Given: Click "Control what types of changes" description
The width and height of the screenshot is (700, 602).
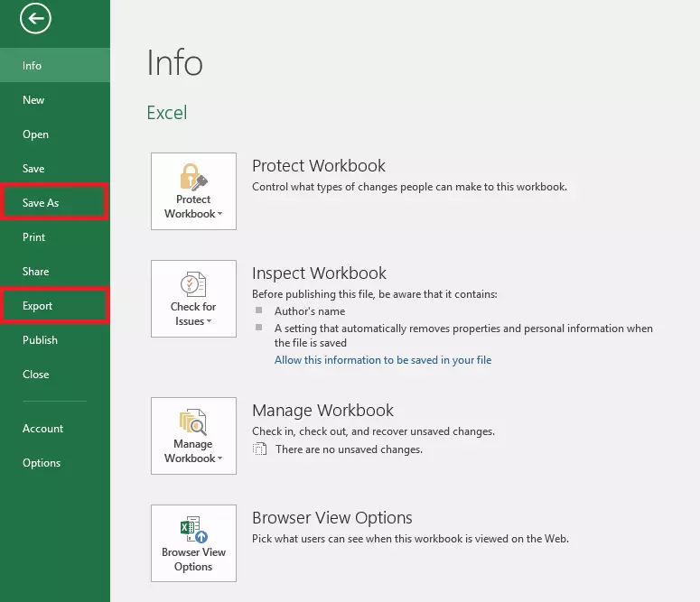Looking at the screenshot, I should pos(409,187).
